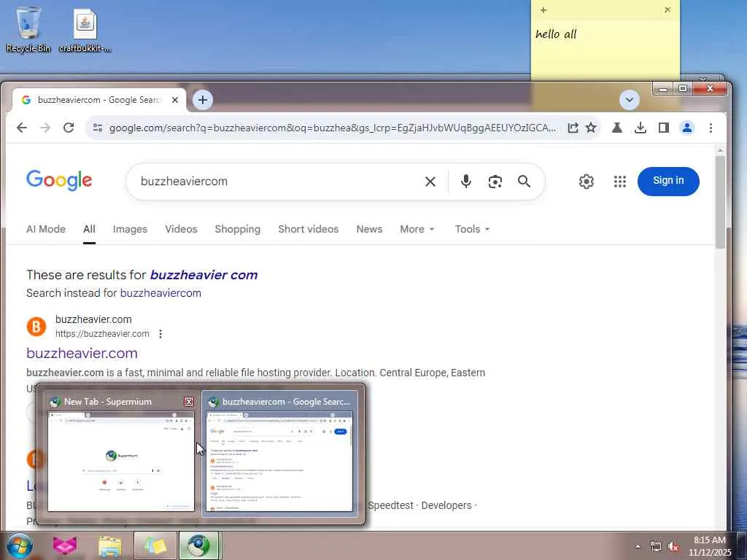Open the News results tab
Viewport: 747px width, 560px height.
point(369,229)
